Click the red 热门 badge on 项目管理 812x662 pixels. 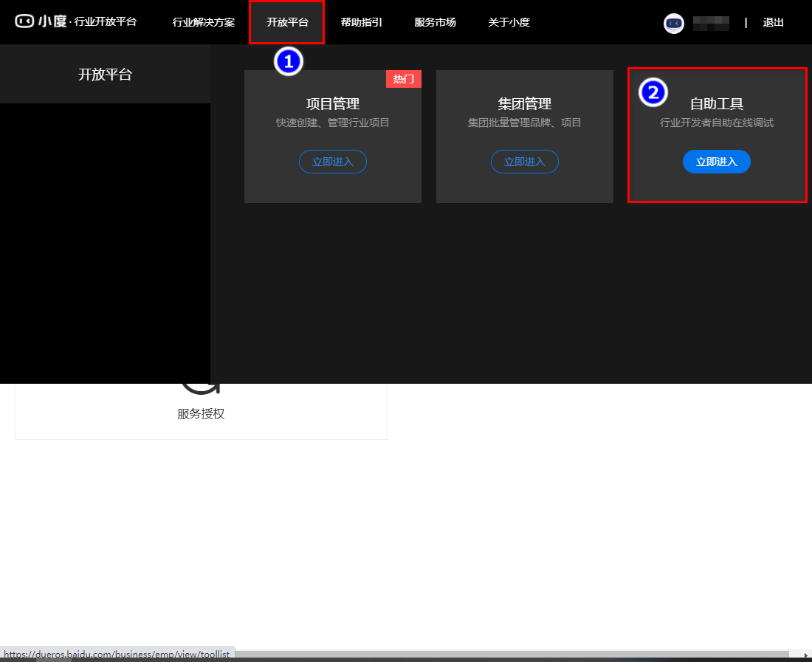click(x=403, y=79)
